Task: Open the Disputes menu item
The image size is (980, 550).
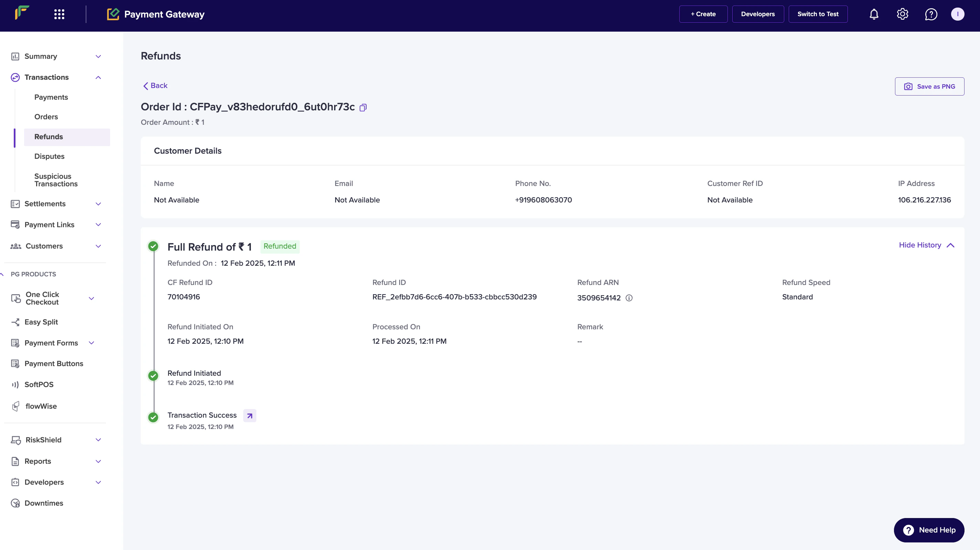Action: (49, 156)
